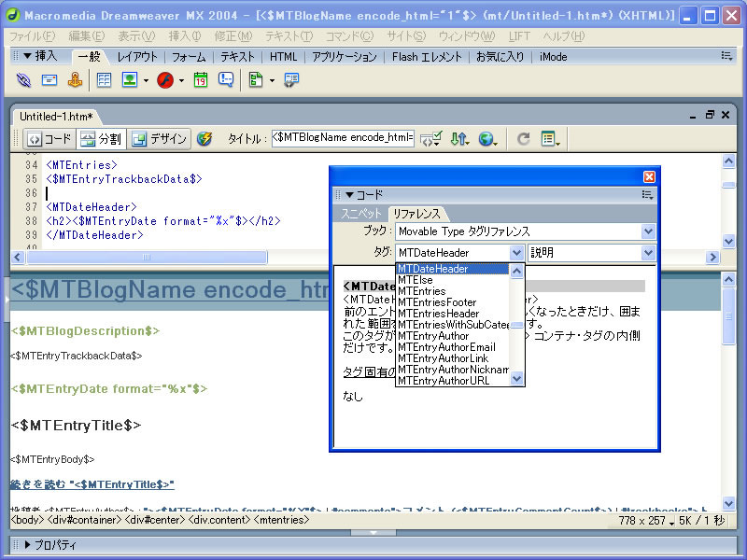Screen dimensions: 747x560
Task: Collapse the 挿入 Insert bar
Action: (27, 56)
